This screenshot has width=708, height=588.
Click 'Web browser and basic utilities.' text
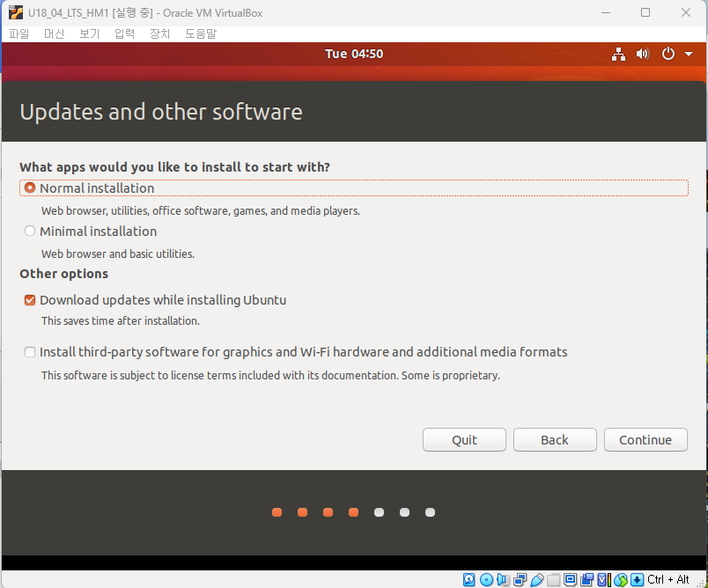click(118, 254)
